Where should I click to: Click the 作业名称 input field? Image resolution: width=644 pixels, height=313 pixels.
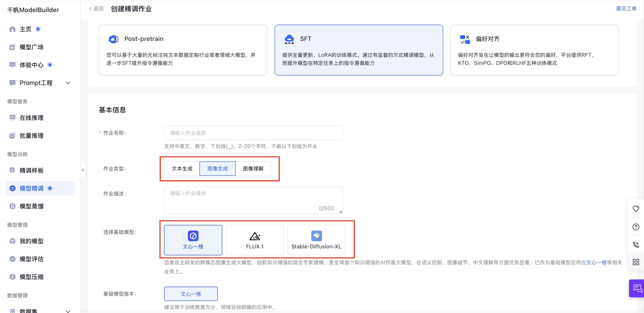pos(253,133)
